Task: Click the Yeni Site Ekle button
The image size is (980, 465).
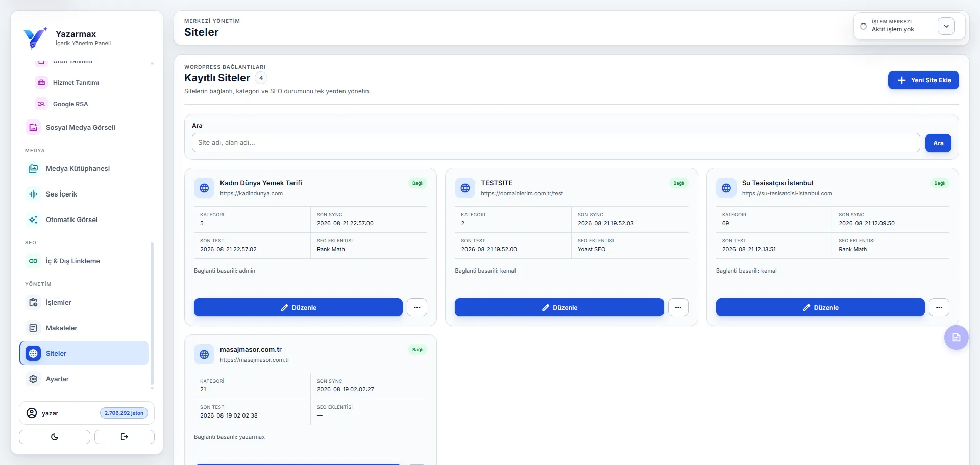Action: [x=923, y=80]
